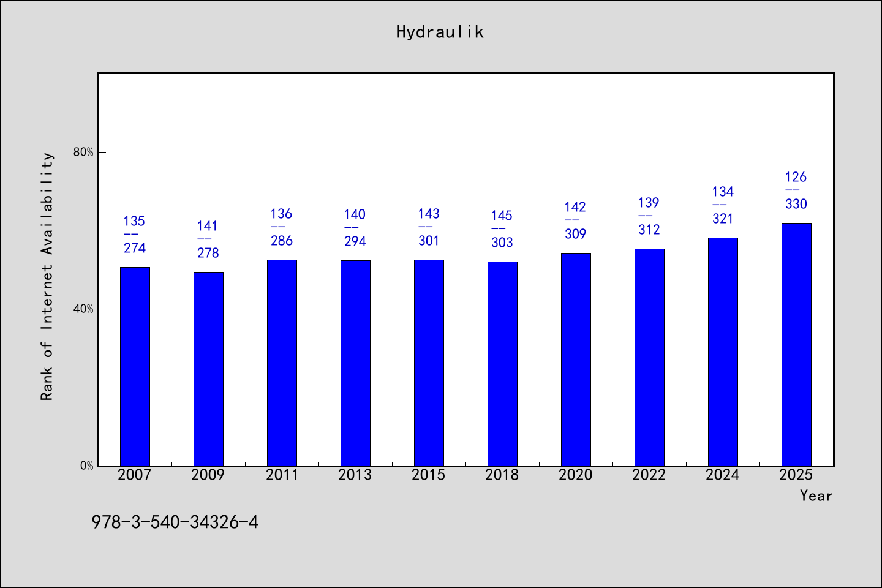Click the 2013 year axis label
This screenshot has width=882, height=588.
355,475
